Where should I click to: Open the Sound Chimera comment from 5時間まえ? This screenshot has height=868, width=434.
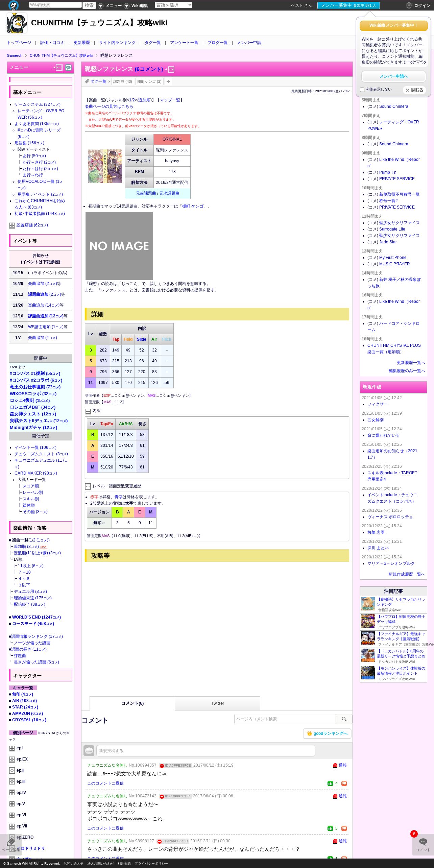[x=393, y=106]
